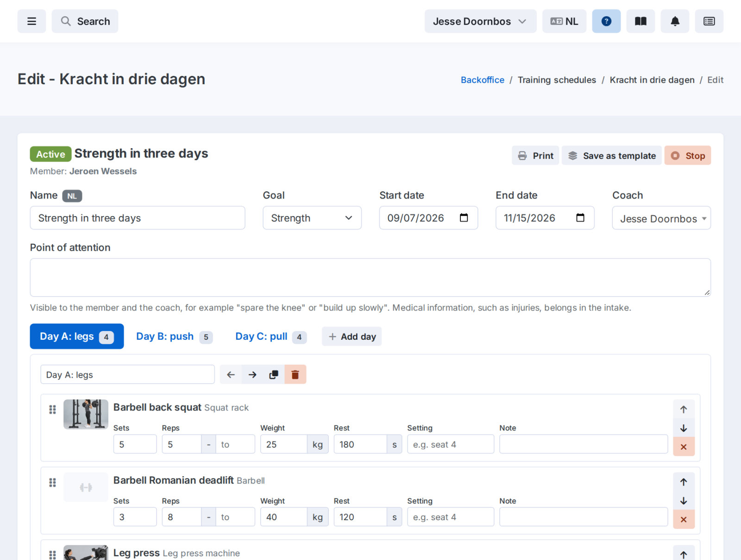Open the list panel icon in the header
741x560 pixels.
coord(709,21)
